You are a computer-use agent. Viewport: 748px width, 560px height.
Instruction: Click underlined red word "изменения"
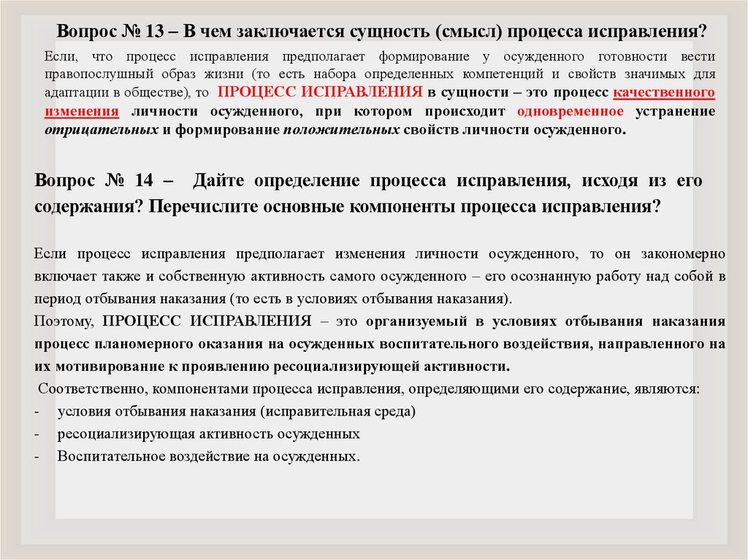pyautogui.click(x=82, y=111)
